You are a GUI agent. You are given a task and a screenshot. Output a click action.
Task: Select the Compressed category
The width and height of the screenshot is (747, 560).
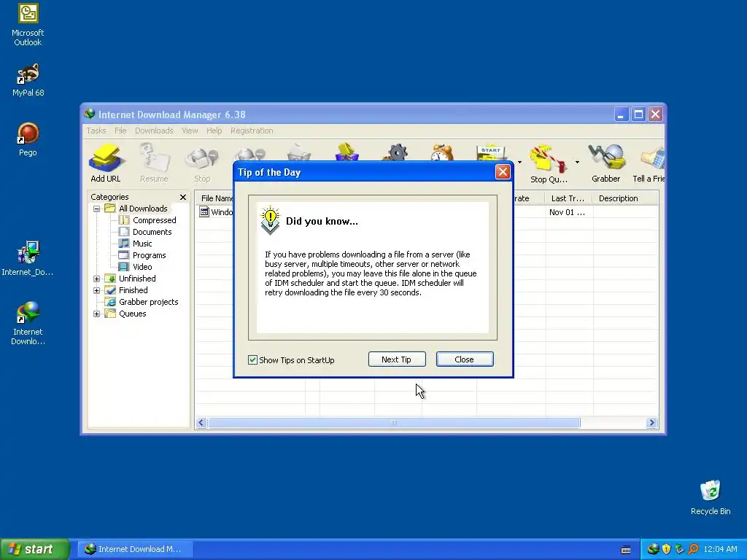point(155,220)
